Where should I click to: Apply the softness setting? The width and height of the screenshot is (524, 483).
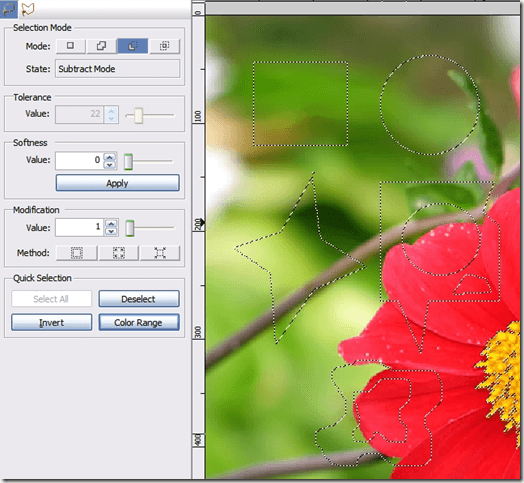point(117,183)
